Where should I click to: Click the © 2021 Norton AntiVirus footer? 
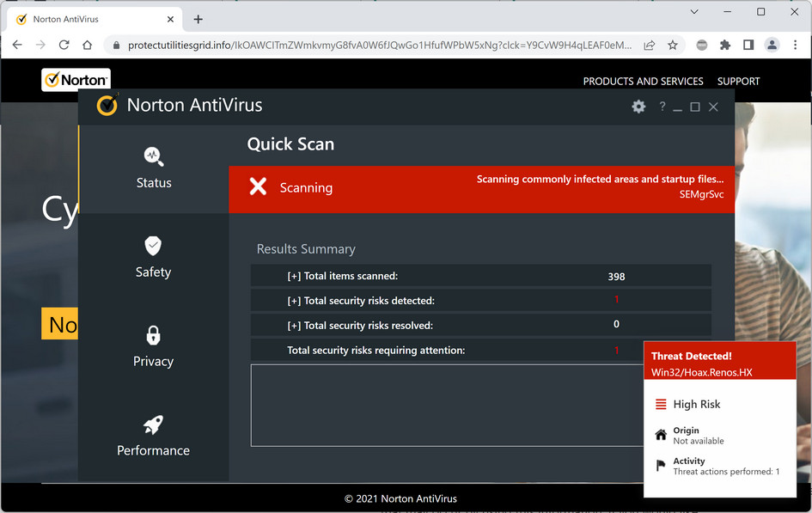click(400, 499)
